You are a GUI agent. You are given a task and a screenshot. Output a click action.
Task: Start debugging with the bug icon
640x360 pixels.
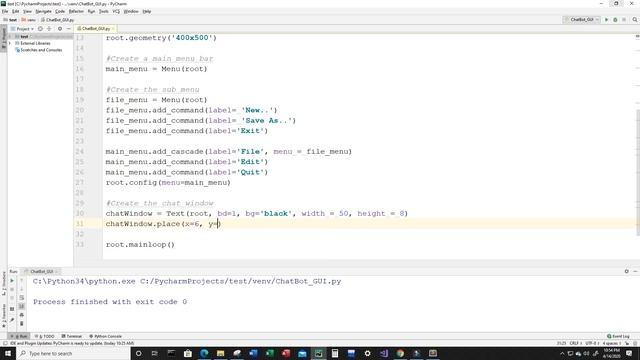pos(615,20)
